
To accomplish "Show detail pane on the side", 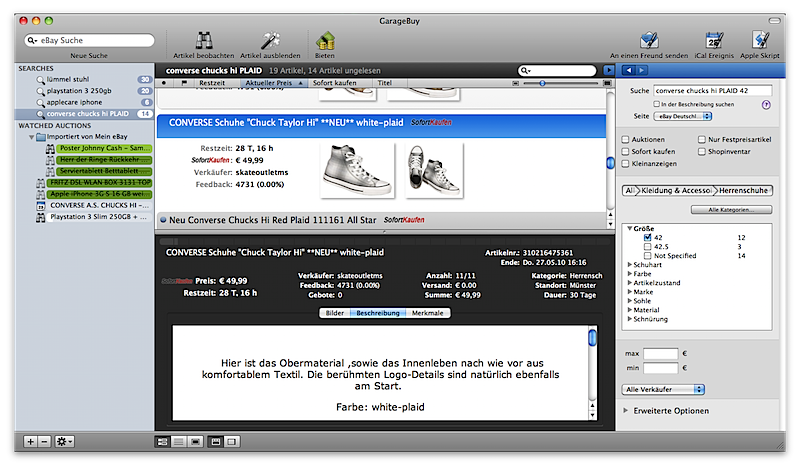I will pos(232,442).
